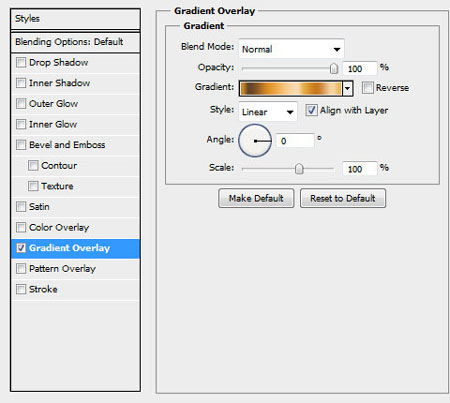This screenshot has height=403, width=450.
Task: Open the gradient picker arrow
Action: point(348,88)
